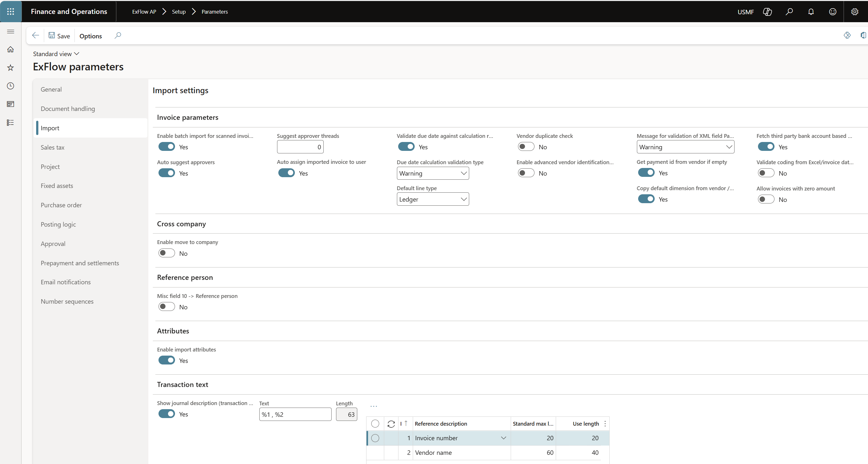Screen dimensions: 868x464
Task: Open Recent clock icon in sidebar
Action: tap(10, 86)
